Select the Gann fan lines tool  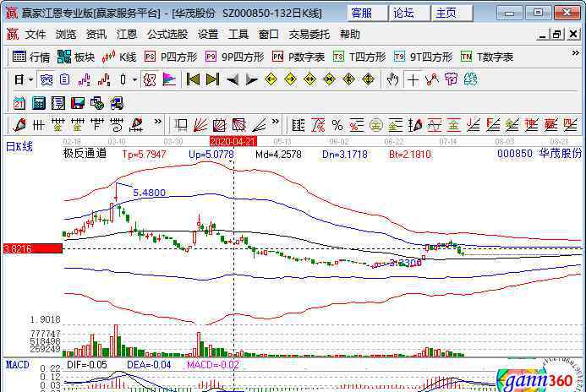click(200, 125)
